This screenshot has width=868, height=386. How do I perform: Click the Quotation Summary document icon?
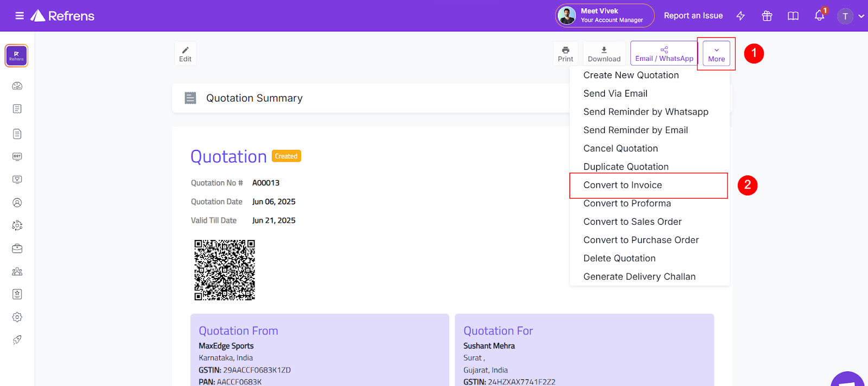(x=190, y=98)
